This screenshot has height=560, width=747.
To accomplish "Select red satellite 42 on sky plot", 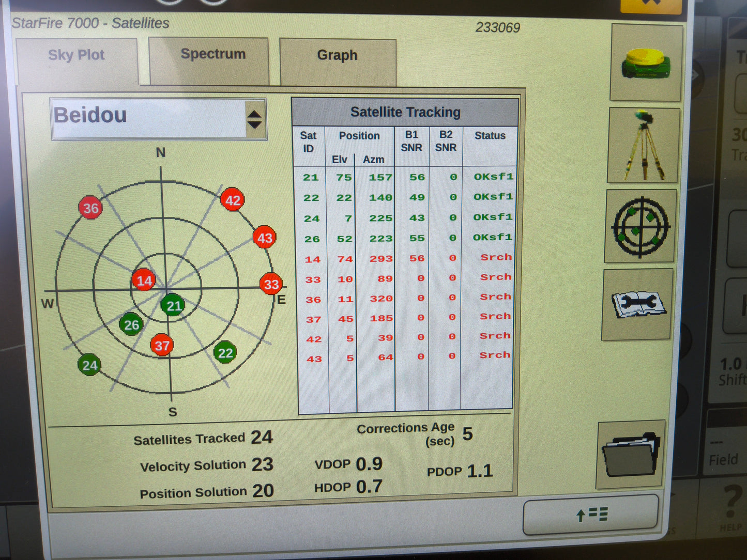I will point(233,200).
